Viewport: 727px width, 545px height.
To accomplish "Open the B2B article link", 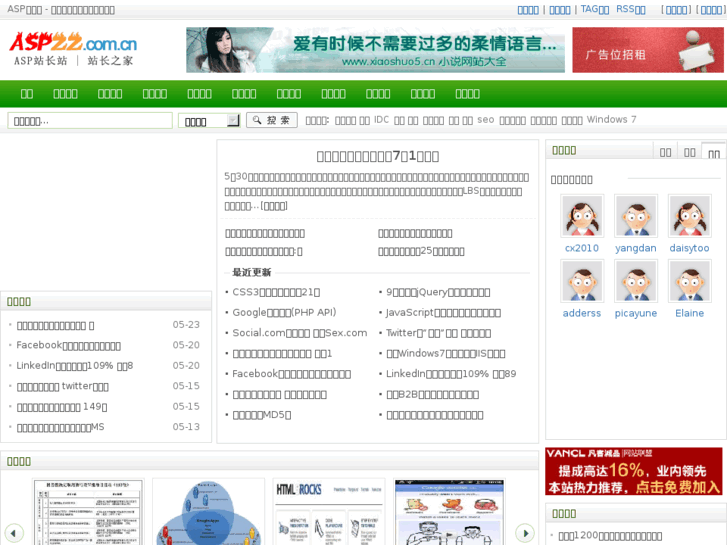I will pyautogui.click(x=433, y=394).
